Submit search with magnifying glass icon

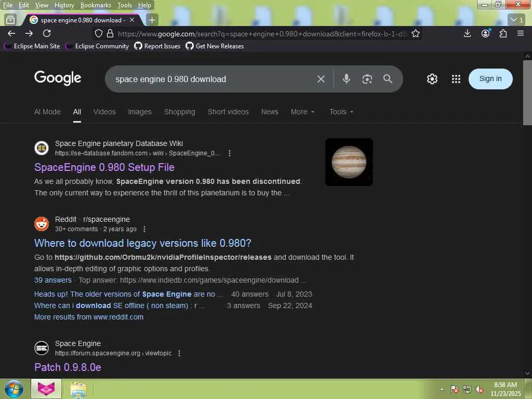coord(388,79)
